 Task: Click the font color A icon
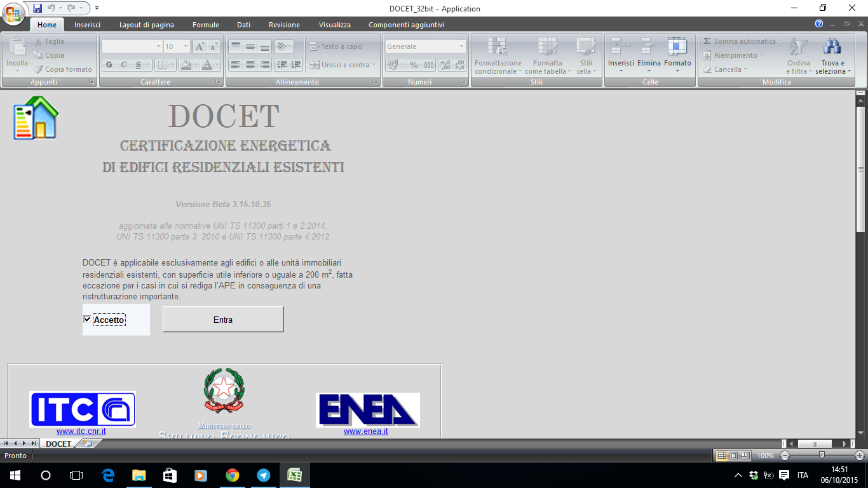tap(207, 65)
